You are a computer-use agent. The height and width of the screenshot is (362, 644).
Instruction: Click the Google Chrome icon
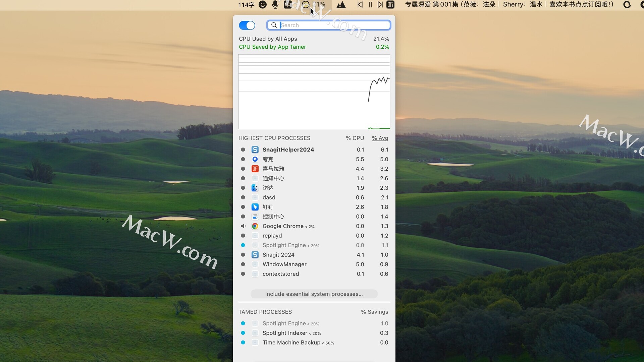pyautogui.click(x=255, y=226)
